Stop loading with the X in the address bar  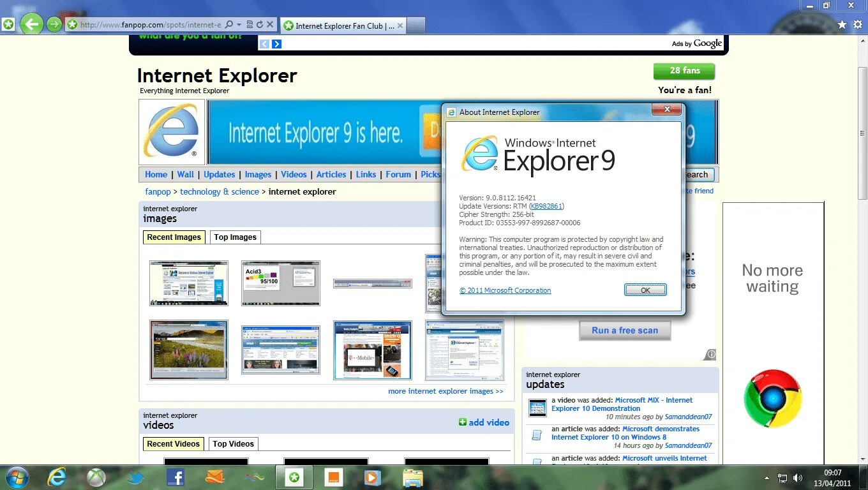click(x=270, y=25)
